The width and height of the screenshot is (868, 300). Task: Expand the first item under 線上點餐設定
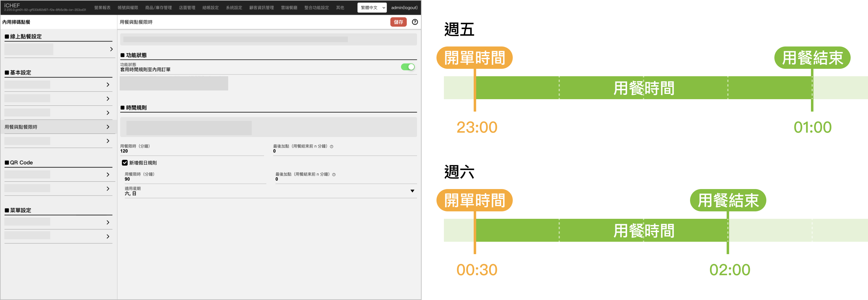tap(111, 49)
